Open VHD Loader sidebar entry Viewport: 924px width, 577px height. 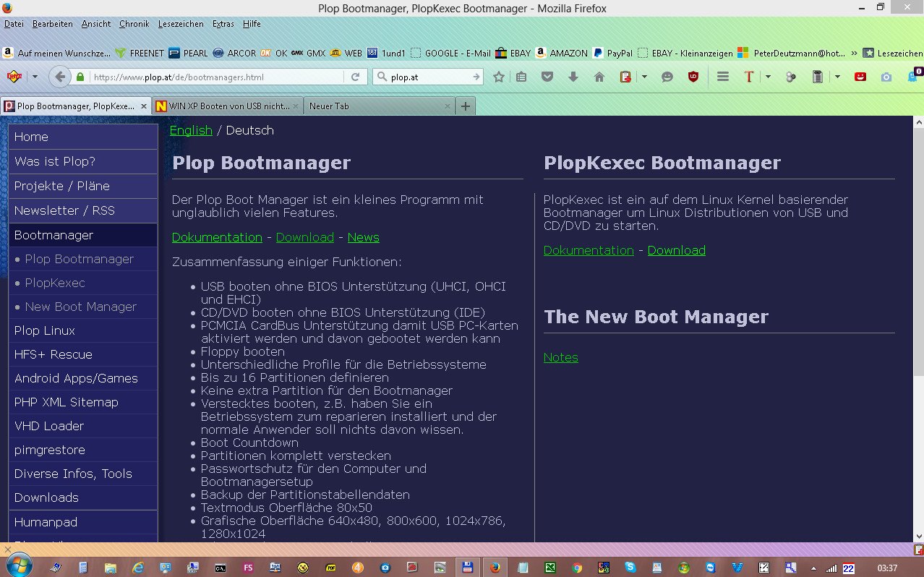click(83, 426)
